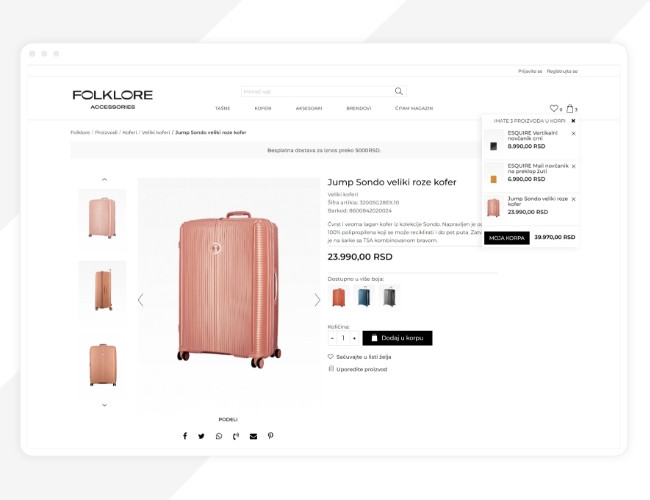Viewport: 650px width, 500px height.
Task: Share product via WhatsApp
Action: (218, 436)
